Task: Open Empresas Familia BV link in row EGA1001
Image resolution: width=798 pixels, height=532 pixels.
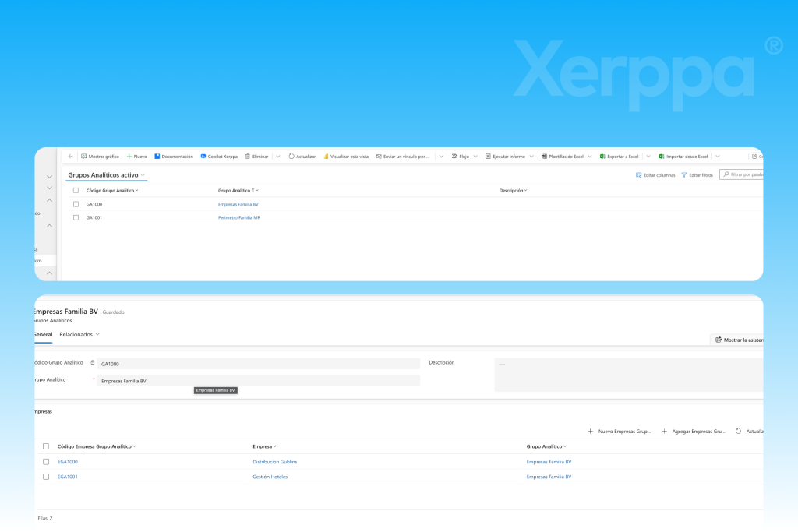Action: [x=549, y=477]
